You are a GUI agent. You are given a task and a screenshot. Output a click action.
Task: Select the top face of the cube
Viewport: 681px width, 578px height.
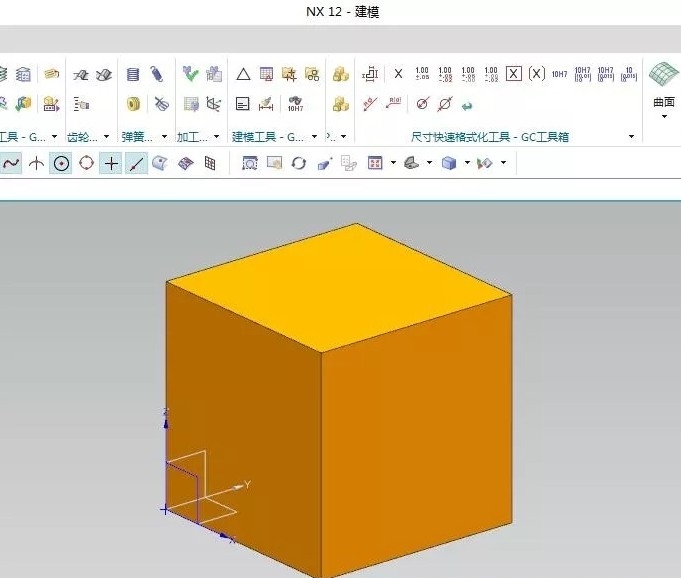(339, 287)
